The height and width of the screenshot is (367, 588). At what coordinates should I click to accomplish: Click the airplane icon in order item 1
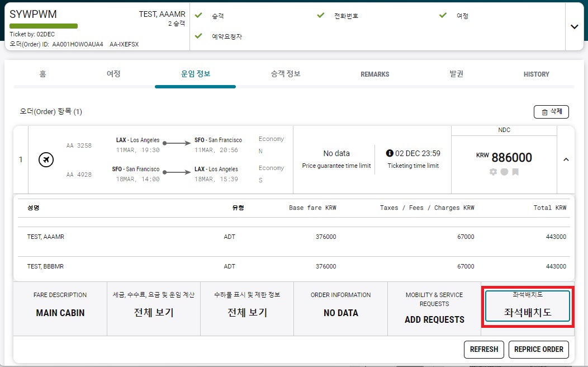46,159
